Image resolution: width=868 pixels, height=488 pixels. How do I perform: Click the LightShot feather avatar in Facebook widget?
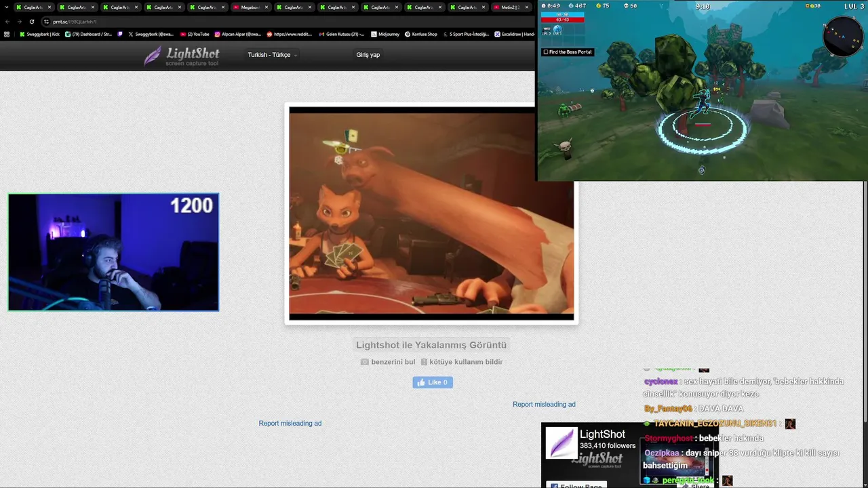coord(561,443)
